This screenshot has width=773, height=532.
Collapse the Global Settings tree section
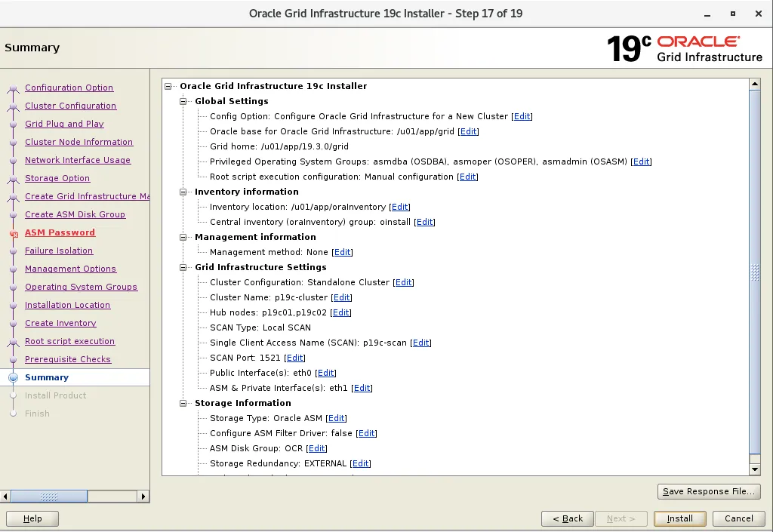183,101
